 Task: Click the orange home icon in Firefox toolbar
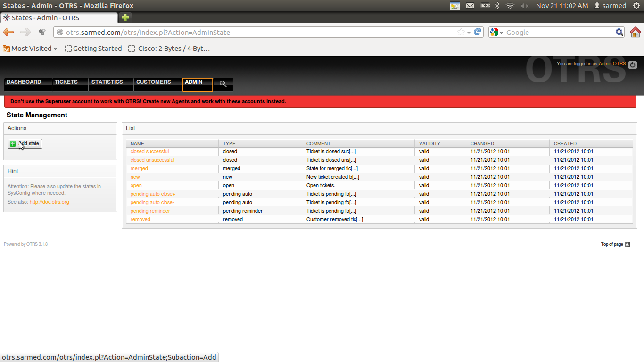point(636,32)
